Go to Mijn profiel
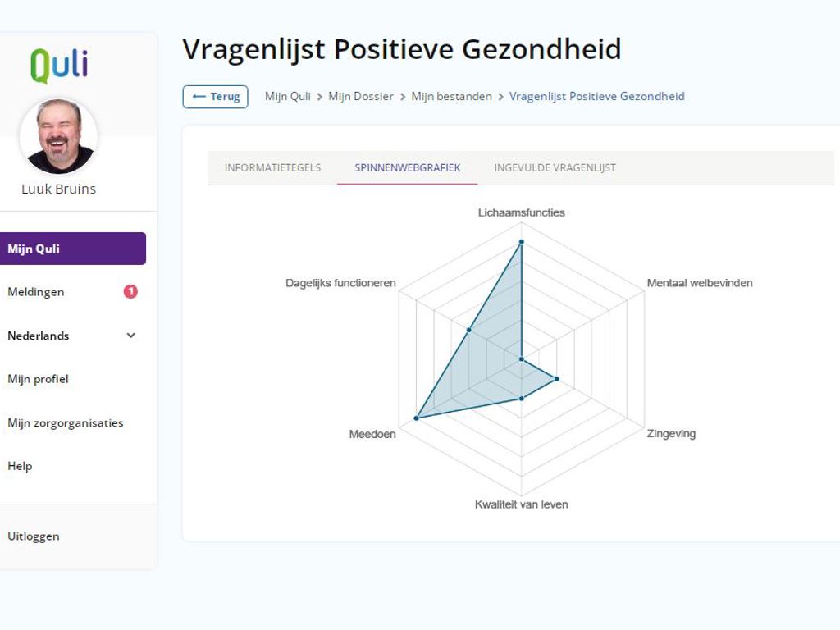Viewport: 840px width, 630px height. click(38, 379)
